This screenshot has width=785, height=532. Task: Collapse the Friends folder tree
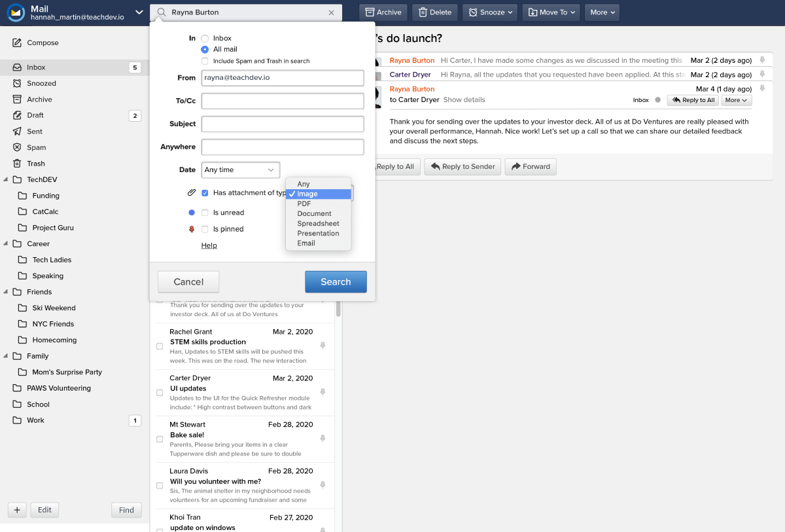pyautogui.click(x=5, y=292)
